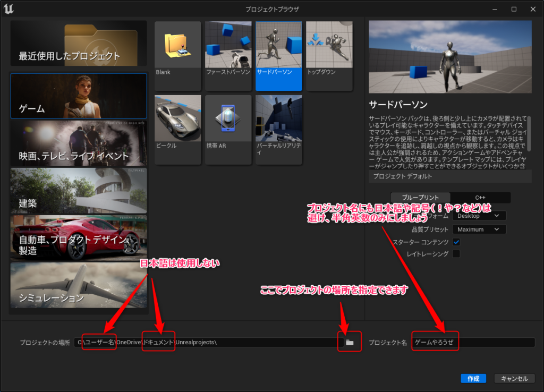Open the Desktop target platform dropdown

click(478, 216)
